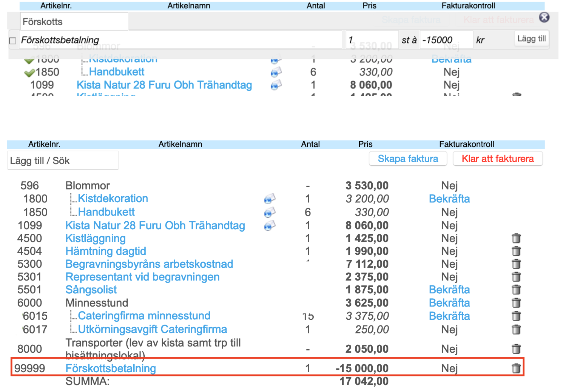Delete Representant vid begravningen row
This screenshot has width=561, height=392.
click(x=516, y=277)
